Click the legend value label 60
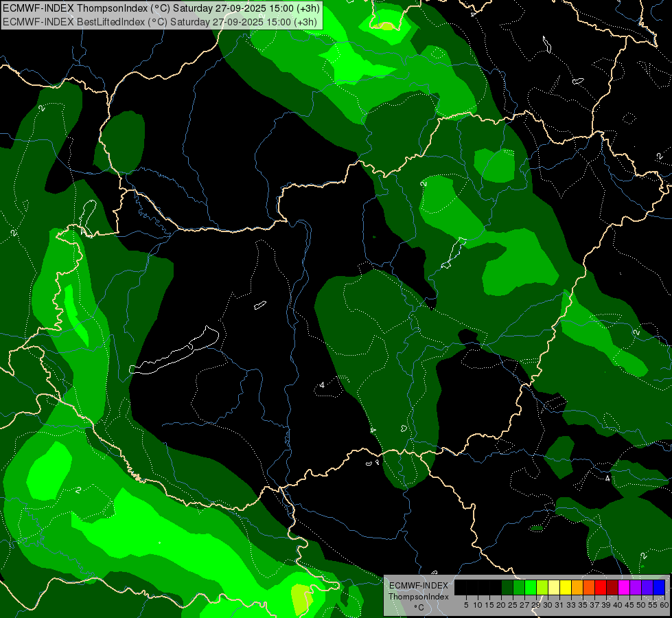 pyautogui.click(x=663, y=605)
